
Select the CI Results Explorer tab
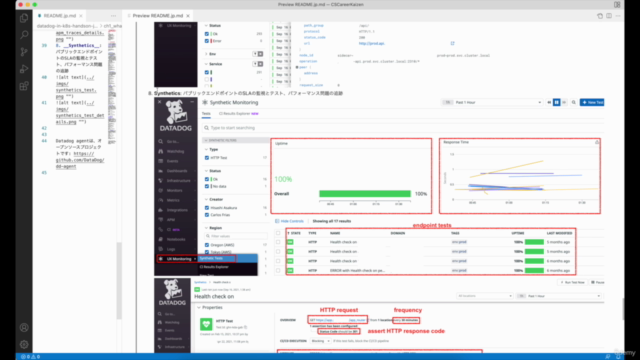point(239,113)
